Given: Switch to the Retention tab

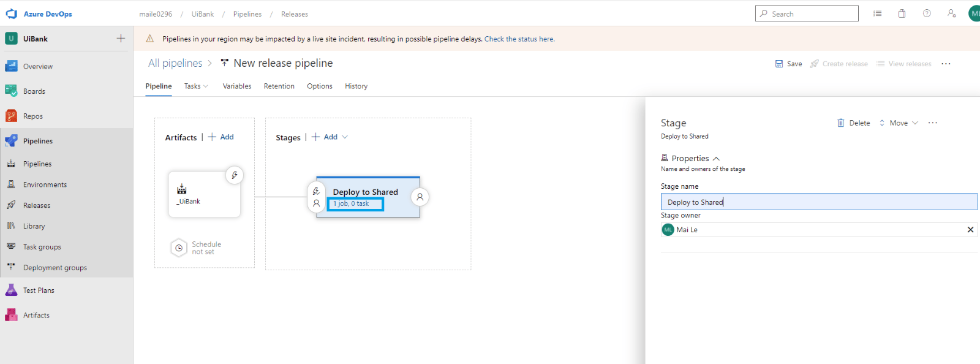Looking at the screenshot, I should (x=279, y=86).
